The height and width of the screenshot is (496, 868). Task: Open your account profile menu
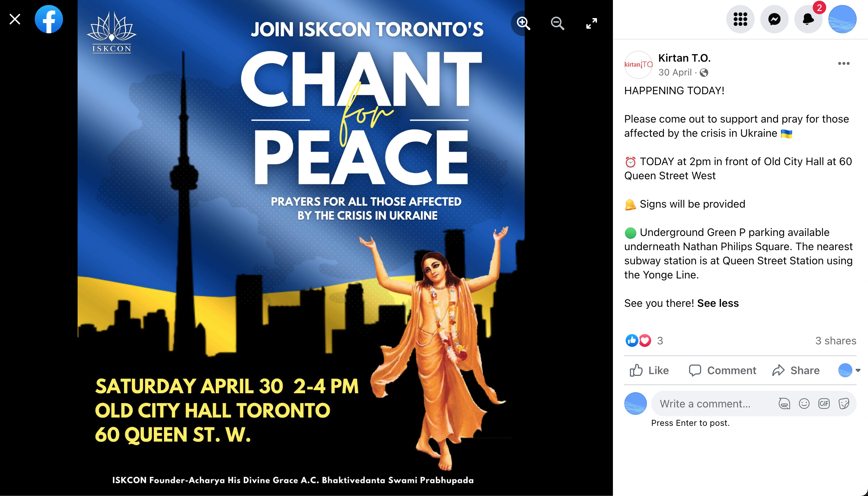842,19
